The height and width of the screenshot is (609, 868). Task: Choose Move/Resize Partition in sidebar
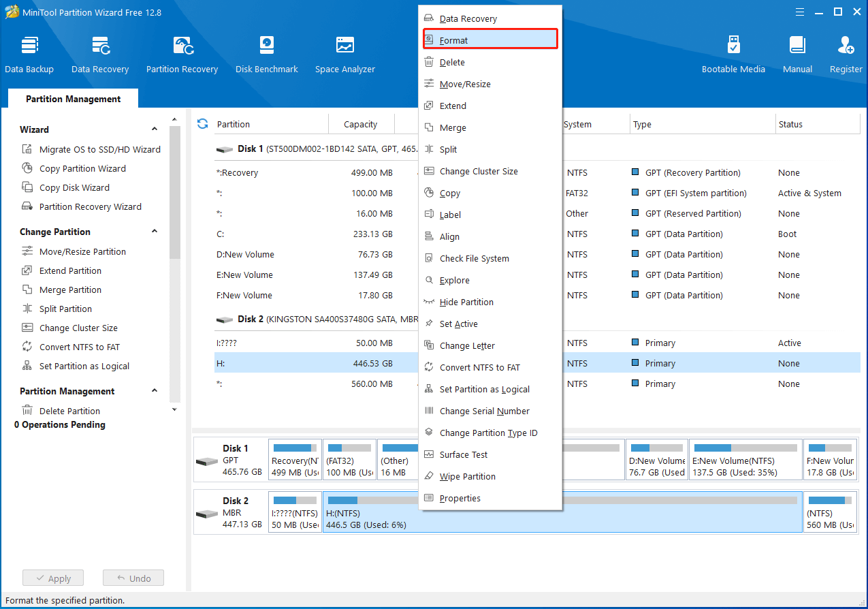click(74, 251)
